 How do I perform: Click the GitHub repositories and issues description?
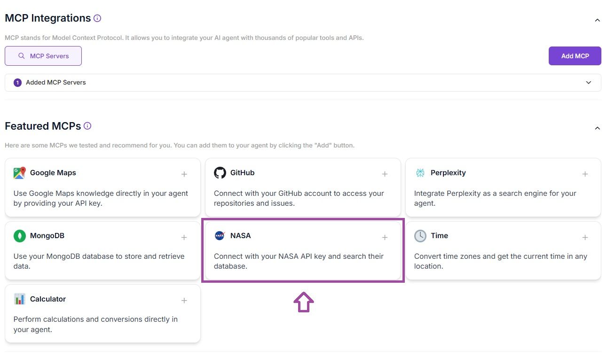pos(299,198)
